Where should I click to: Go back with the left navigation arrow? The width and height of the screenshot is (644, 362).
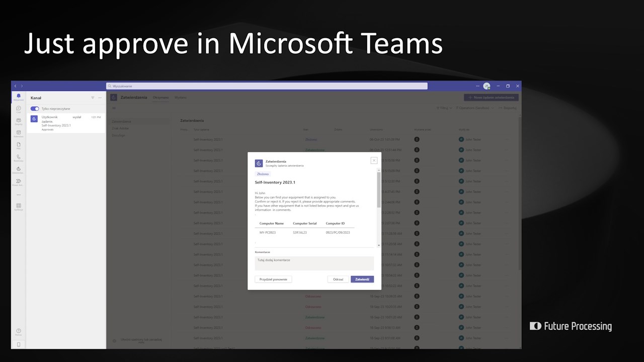(x=16, y=86)
